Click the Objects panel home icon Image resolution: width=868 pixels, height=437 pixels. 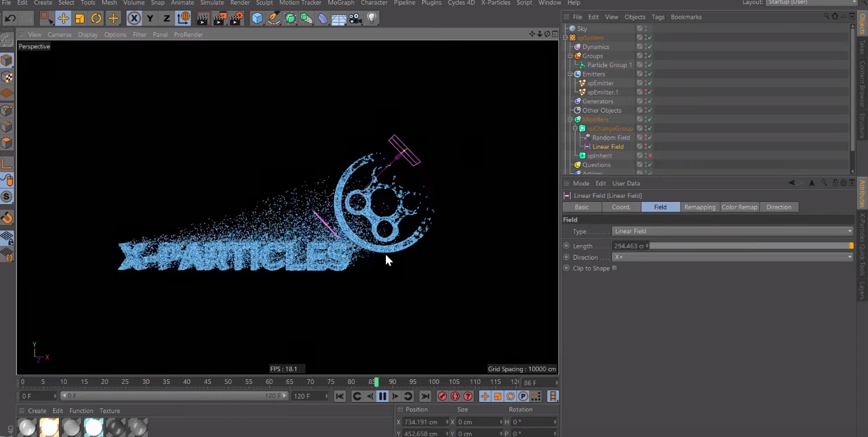point(835,16)
